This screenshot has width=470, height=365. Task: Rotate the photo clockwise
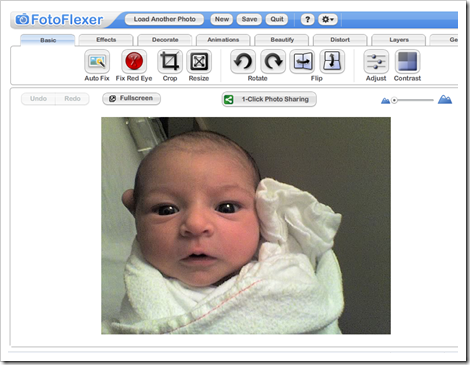click(x=273, y=61)
